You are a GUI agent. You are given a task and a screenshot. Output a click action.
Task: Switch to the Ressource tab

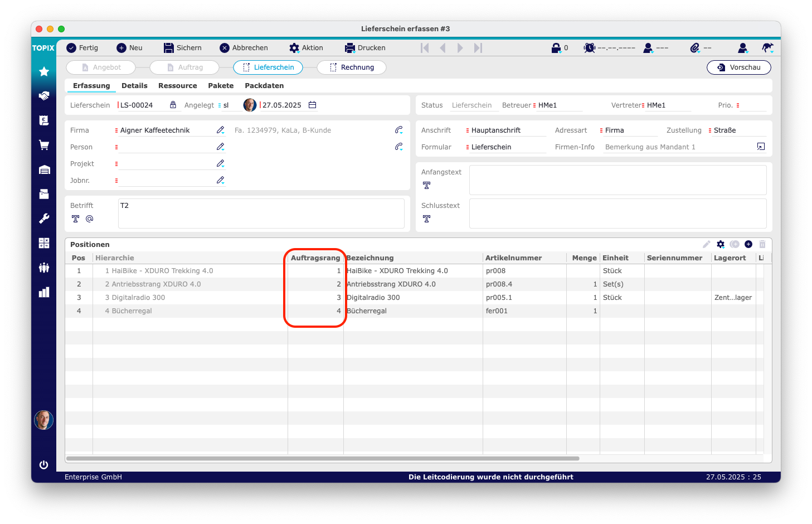point(178,86)
